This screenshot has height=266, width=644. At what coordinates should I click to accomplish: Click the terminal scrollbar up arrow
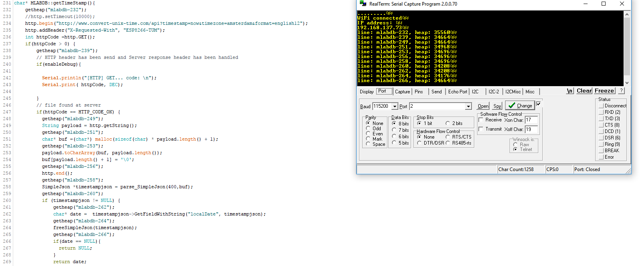coord(627,14)
